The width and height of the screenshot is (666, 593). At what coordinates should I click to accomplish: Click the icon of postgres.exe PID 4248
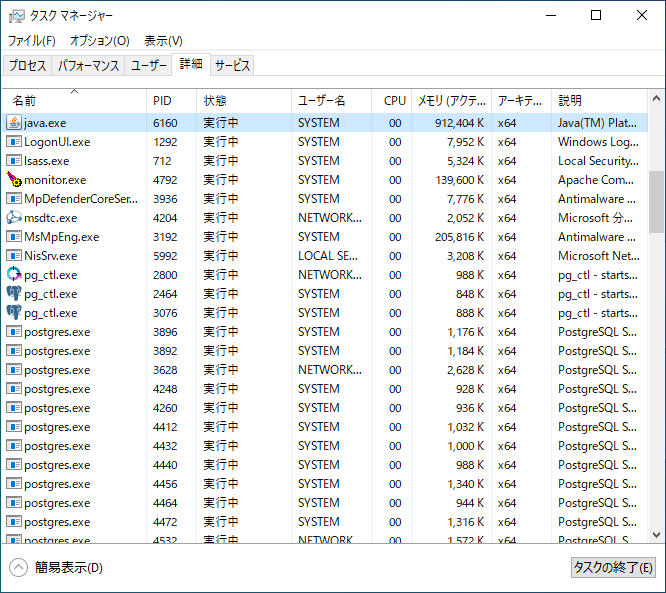coord(14,389)
